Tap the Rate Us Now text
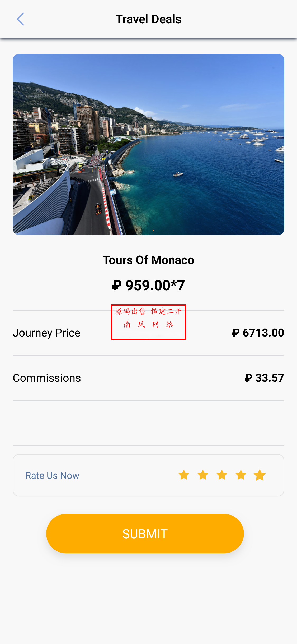The width and height of the screenshot is (297, 644). click(52, 476)
